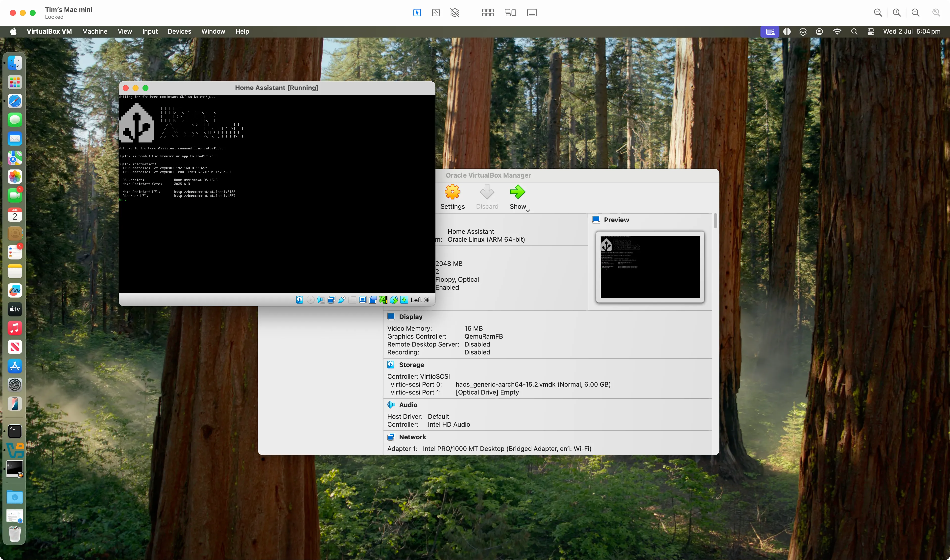Toggle dynamic scaling mode button
This screenshot has width=950, height=560.
(x=436, y=13)
